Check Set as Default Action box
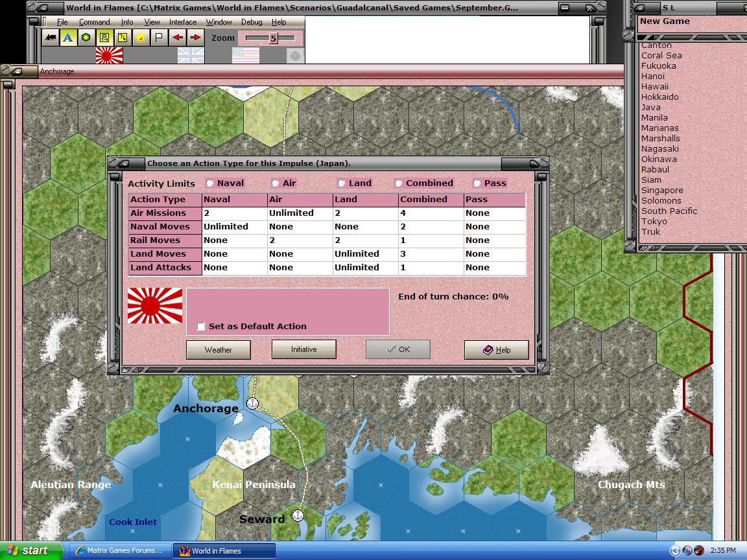 (201, 327)
